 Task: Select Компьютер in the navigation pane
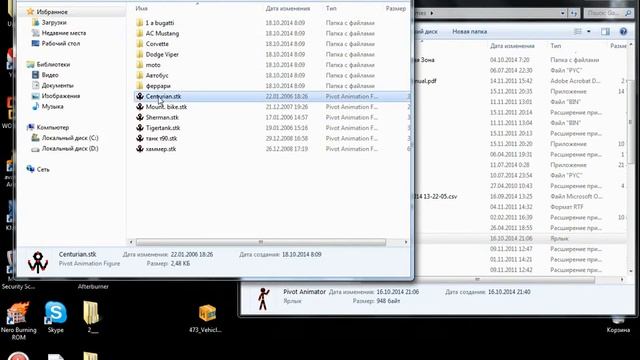[x=53, y=127]
